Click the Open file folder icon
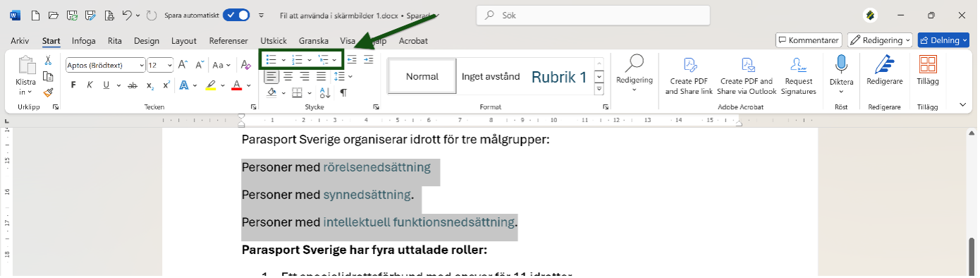This screenshot has height=278, width=980. [54, 15]
